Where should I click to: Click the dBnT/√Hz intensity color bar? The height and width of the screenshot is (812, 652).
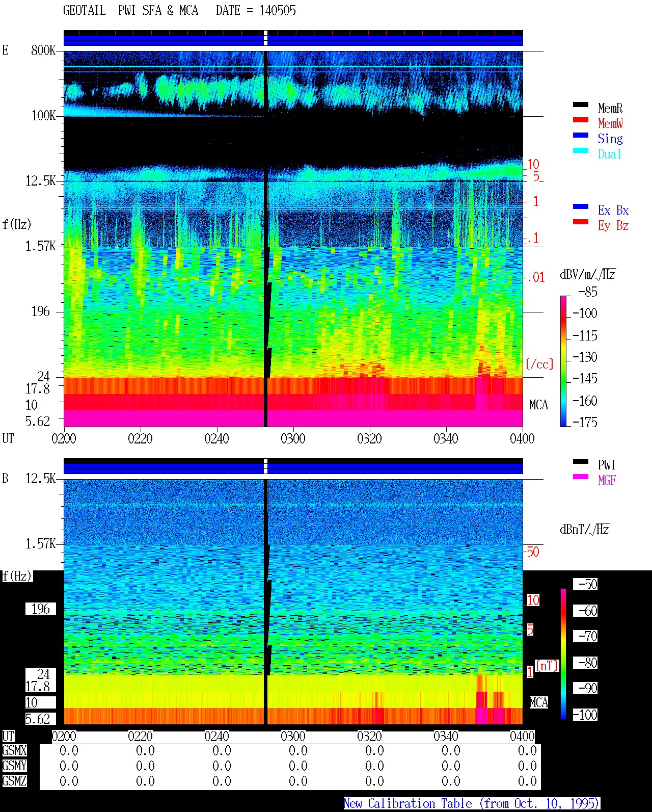(563, 653)
